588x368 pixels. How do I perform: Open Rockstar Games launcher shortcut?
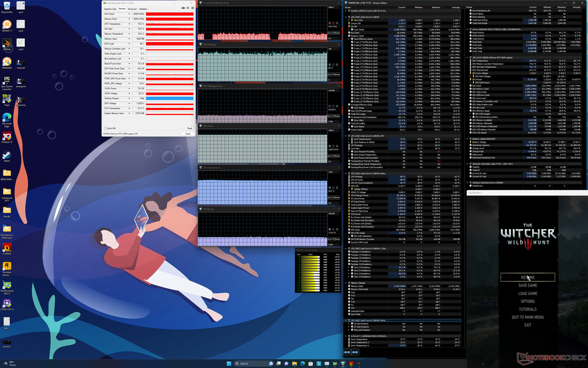click(7, 269)
